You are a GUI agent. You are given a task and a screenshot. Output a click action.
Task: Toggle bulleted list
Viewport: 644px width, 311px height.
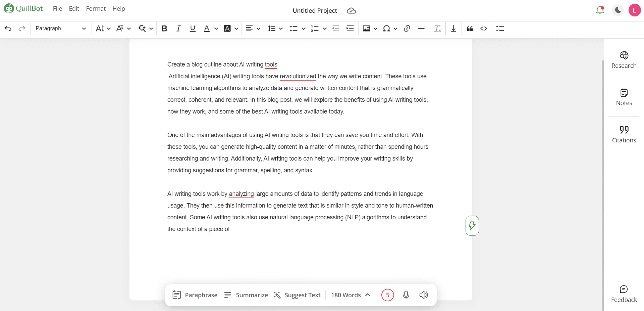coord(294,29)
